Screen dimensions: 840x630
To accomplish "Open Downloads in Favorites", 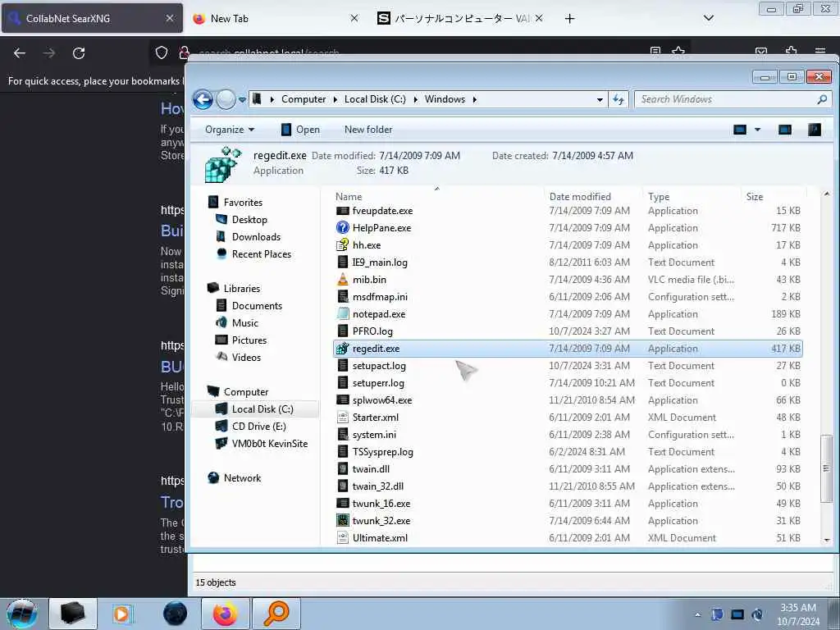I will pyautogui.click(x=256, y=237).
